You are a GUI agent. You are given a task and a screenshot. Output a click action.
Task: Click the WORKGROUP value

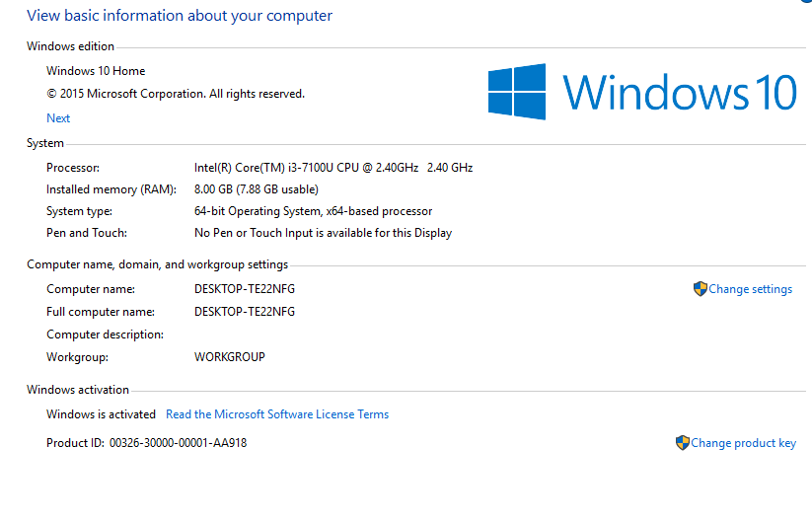pos(230,357)
